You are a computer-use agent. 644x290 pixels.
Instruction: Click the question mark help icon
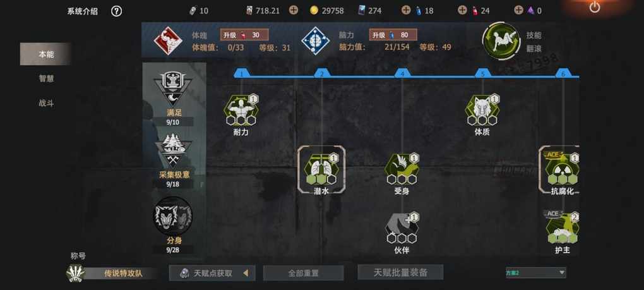pos(116,11)
